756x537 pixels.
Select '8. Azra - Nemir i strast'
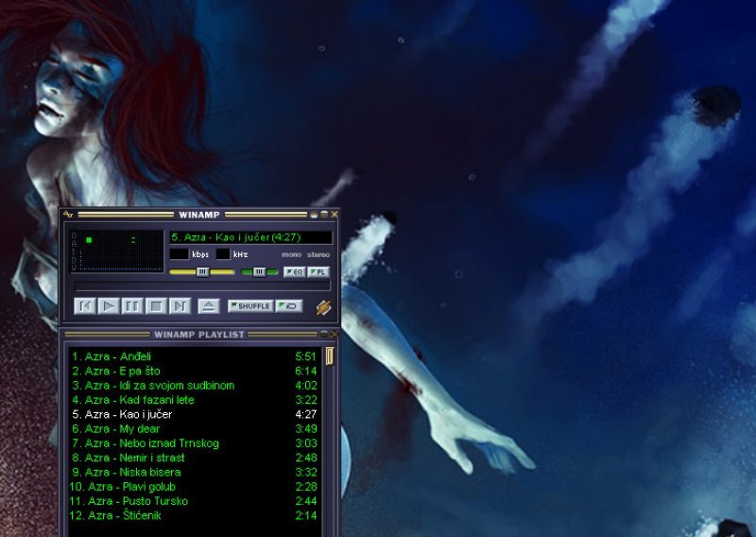[x=195, y=458]
